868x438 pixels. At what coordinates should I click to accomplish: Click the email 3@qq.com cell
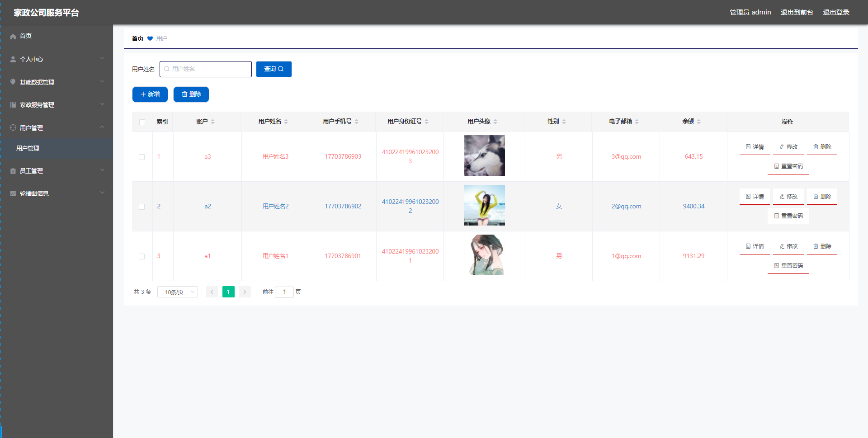tap(626, 157)
